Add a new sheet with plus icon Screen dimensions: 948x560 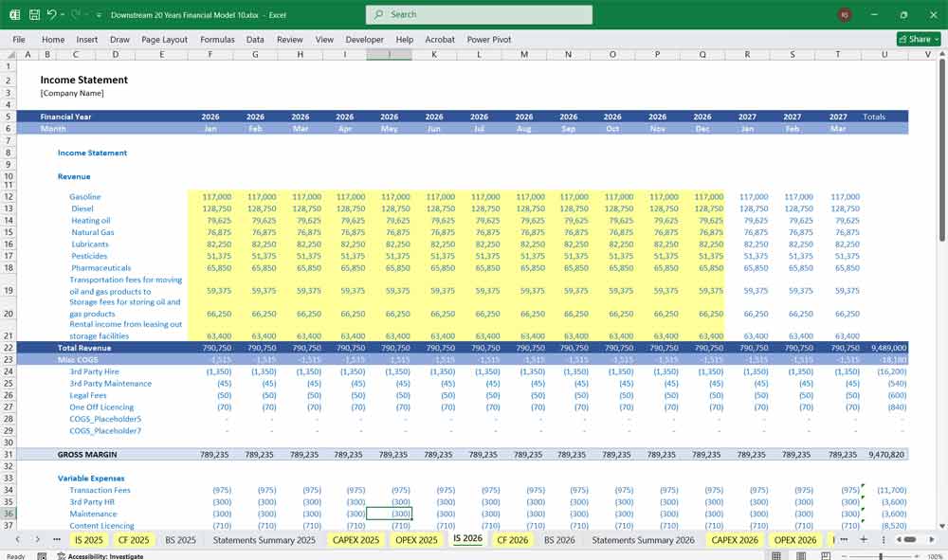(864, 539)
